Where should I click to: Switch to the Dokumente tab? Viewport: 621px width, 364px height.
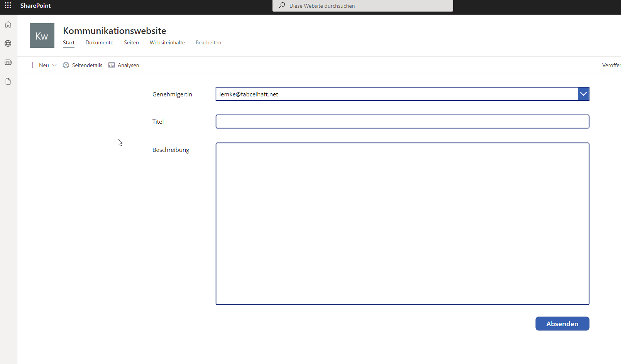pos(99,42)
